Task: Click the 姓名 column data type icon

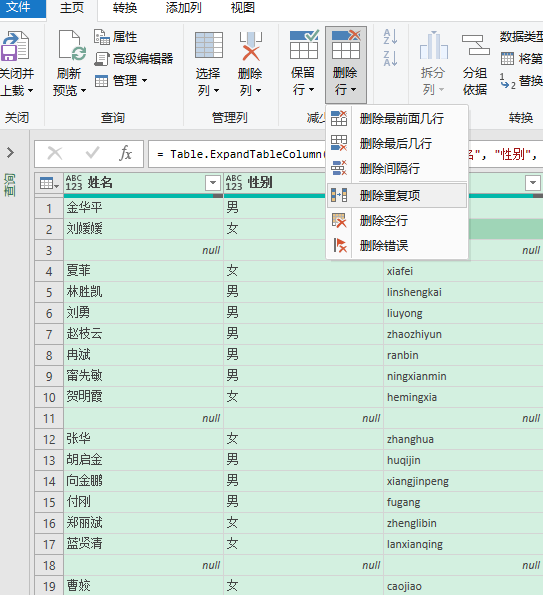Action: tap(74, 183)
